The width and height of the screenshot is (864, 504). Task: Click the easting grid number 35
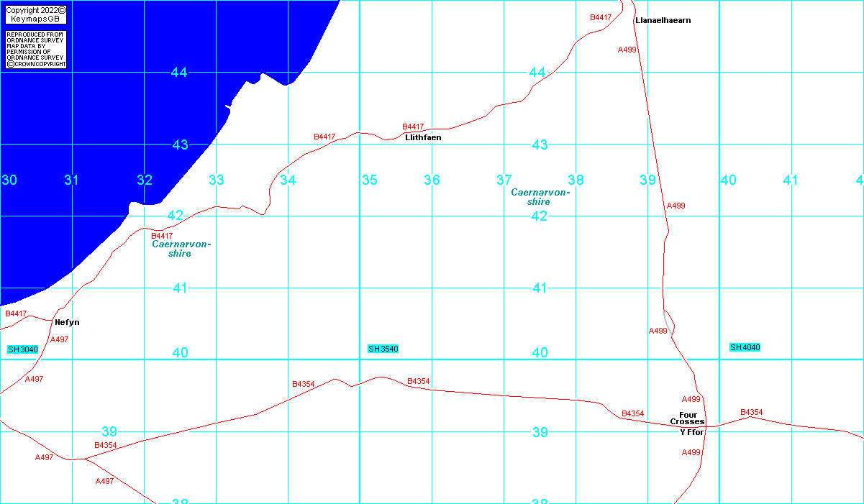[369, 180]
